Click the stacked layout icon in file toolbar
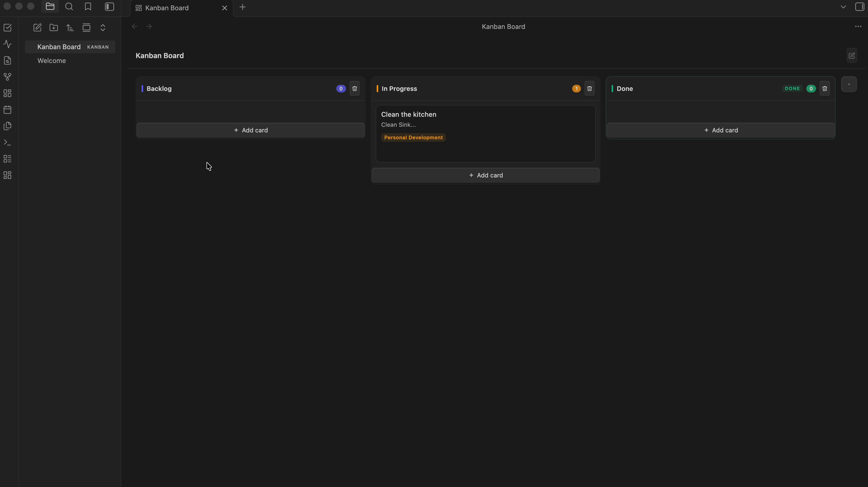Viewport: 868px width, 487px height. pos(86,28)
